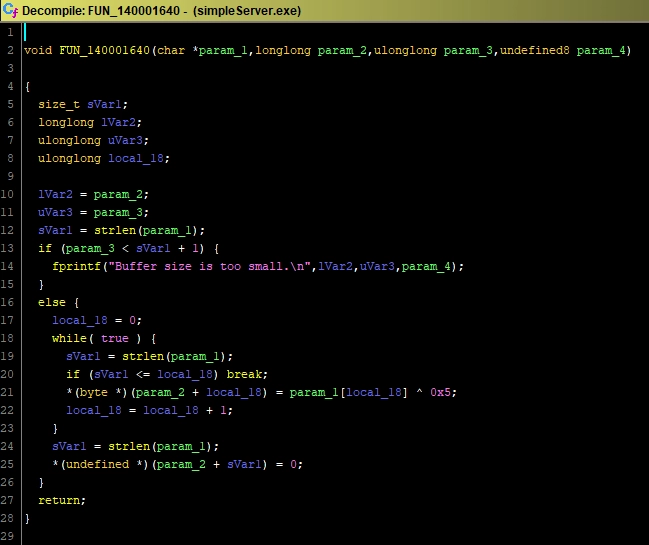Click the if keyword on line 13

44,248
